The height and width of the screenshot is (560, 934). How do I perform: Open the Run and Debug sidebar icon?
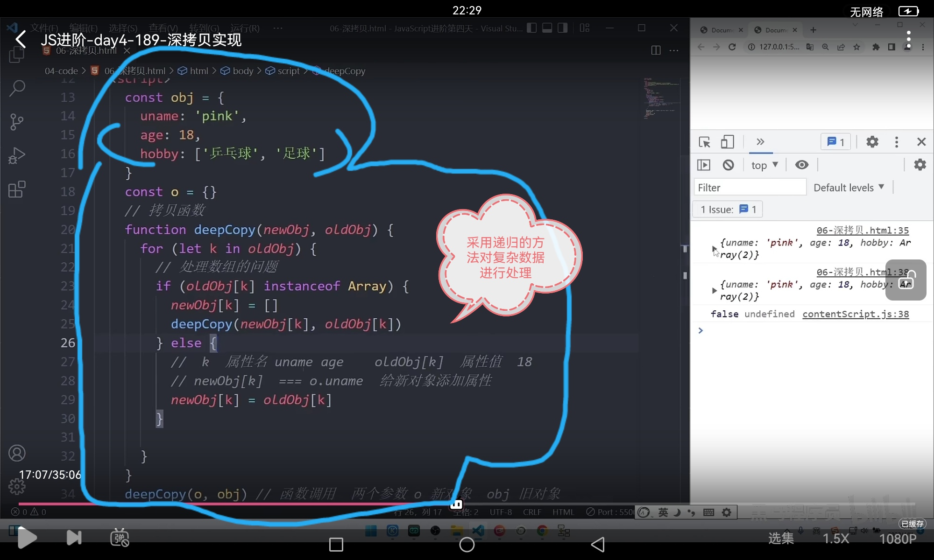17,156
